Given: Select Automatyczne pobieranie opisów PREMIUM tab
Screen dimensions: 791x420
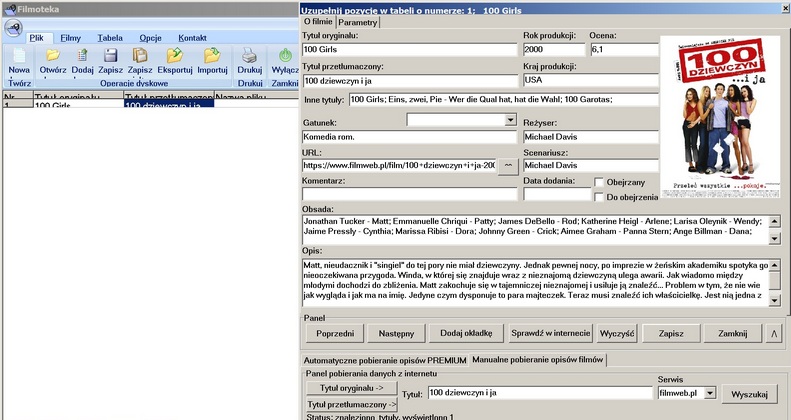Looking at the screenshot, I should [x=385, y=359].
